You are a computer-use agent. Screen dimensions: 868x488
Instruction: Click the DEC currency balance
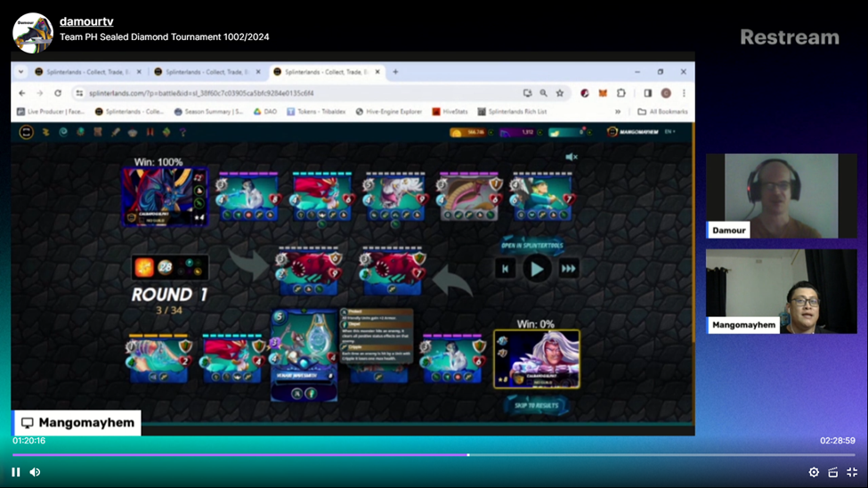(467, 132)
